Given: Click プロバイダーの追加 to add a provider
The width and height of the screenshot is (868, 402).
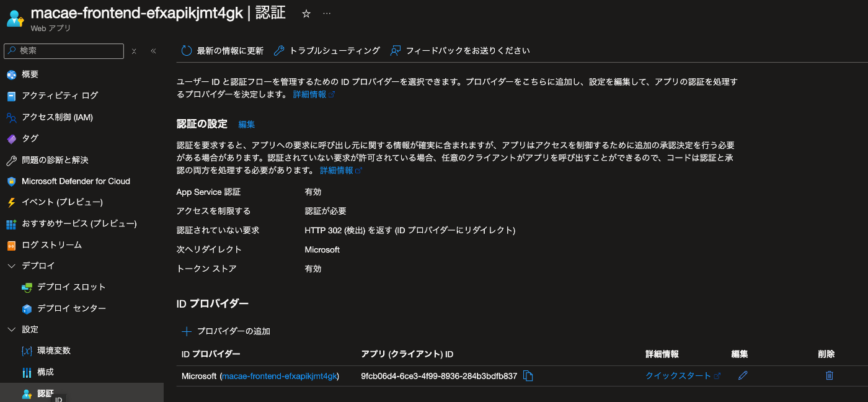Looking at the screenshot, I should (x=232, y=331).
